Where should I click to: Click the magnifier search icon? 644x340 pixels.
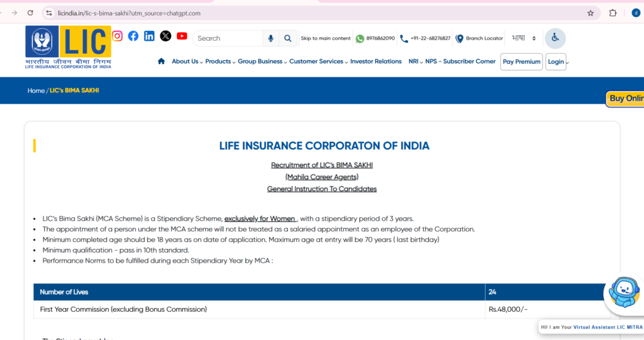tap(287, 38)
